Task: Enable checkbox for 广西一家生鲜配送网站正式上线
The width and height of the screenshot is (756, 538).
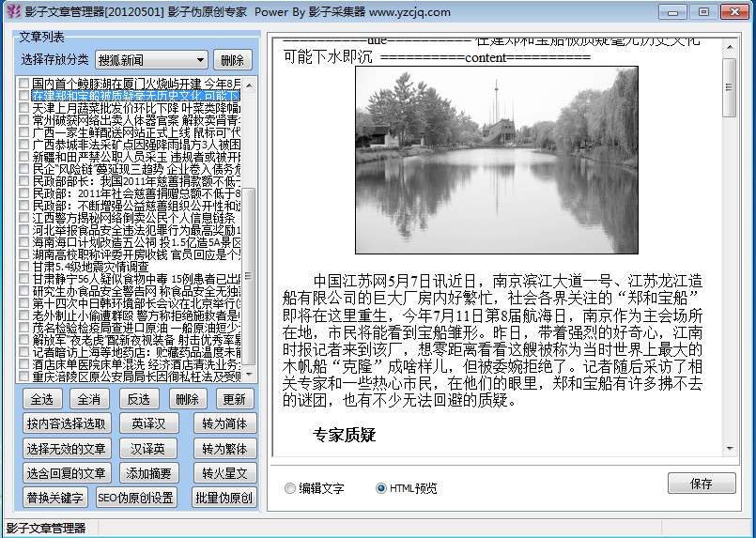Action: tap(23, 131)
